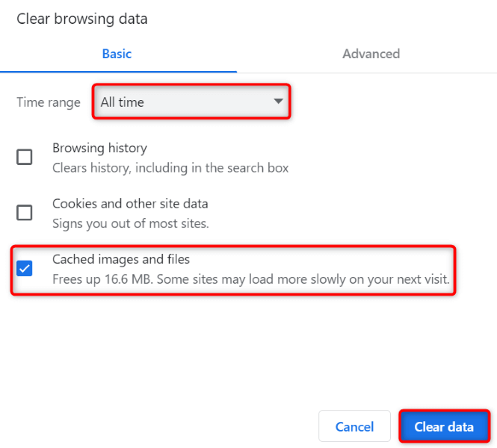This screenshot has height=448, width=497.
Task: Open the Time range dropdown arrow
Action: [x=278, y=102]
